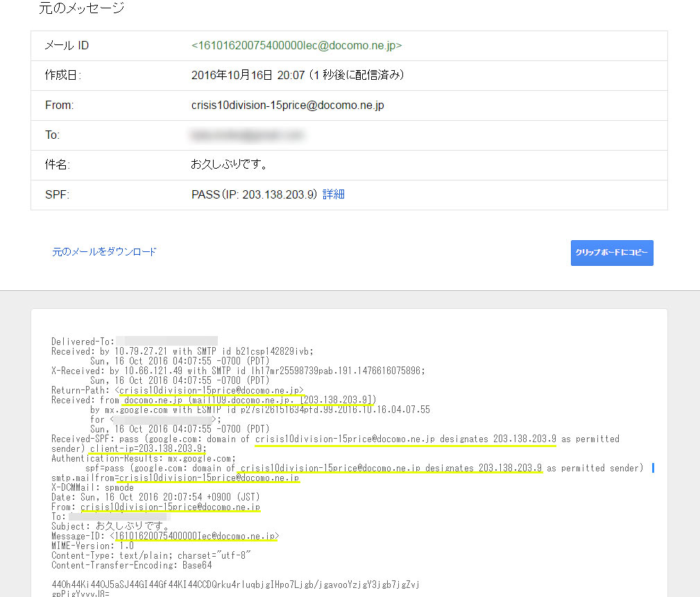Viewport: 700px width, 597px height.
Task: Click the Delivered-To: header line
Action: pos(135,342)
